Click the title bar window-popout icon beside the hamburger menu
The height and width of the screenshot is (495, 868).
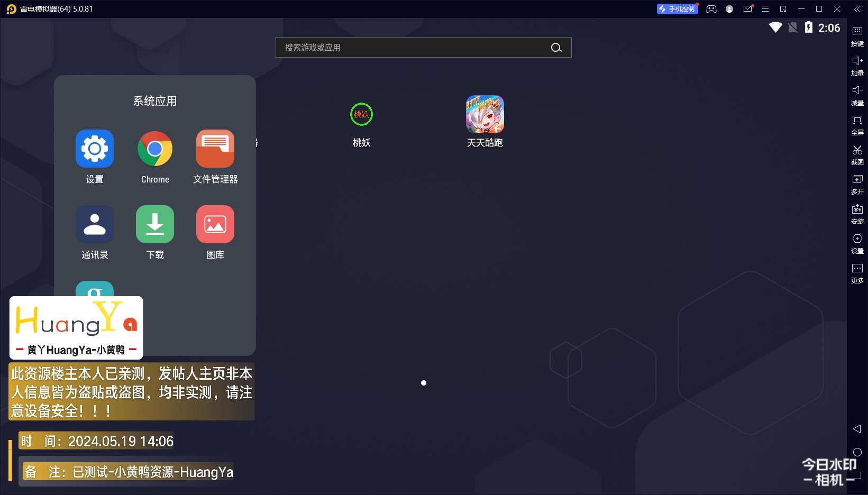[783, 9]
